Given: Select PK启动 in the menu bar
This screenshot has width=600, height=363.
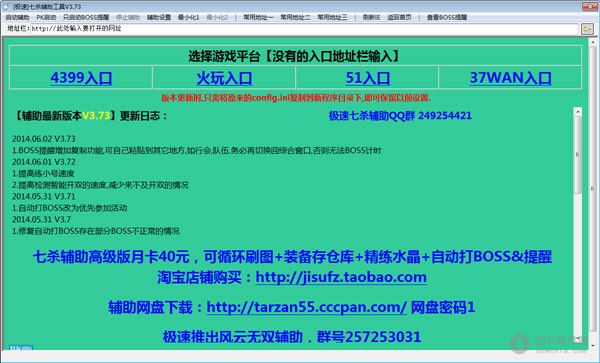Looking at the screenshot, I should [x=46, y=17].
